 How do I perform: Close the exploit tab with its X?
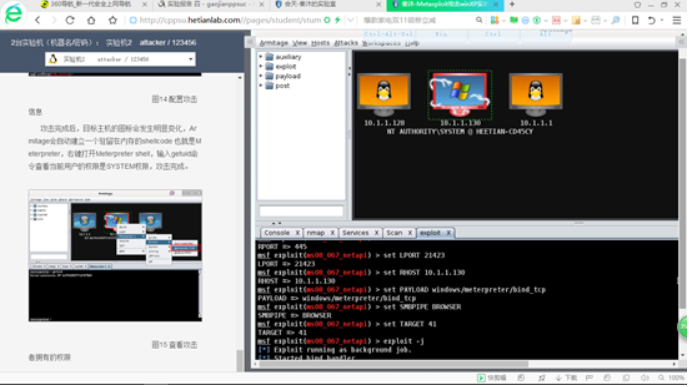coord(449,233)
